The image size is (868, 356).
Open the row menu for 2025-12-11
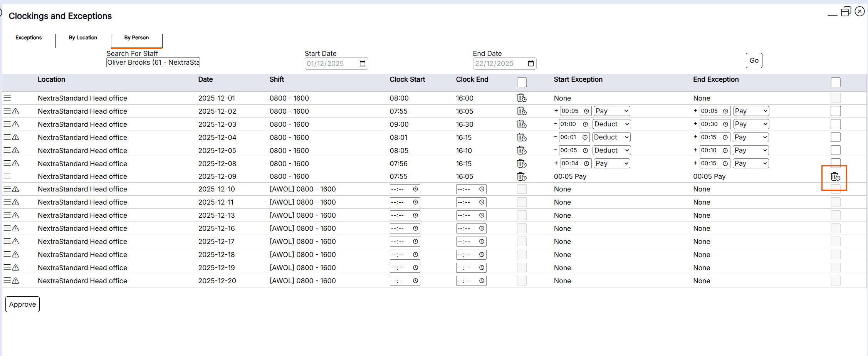[x=7, y=202]
